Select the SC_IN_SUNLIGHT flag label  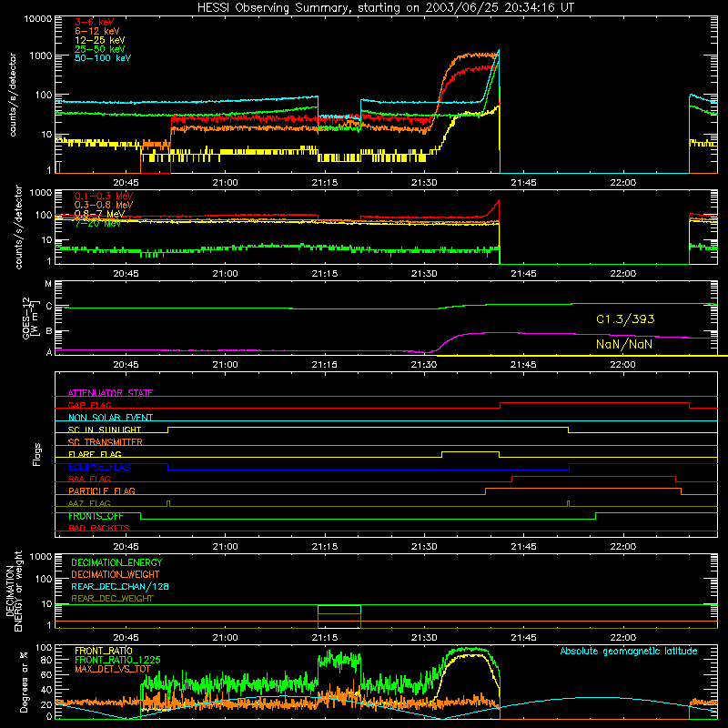coord(105,430)
